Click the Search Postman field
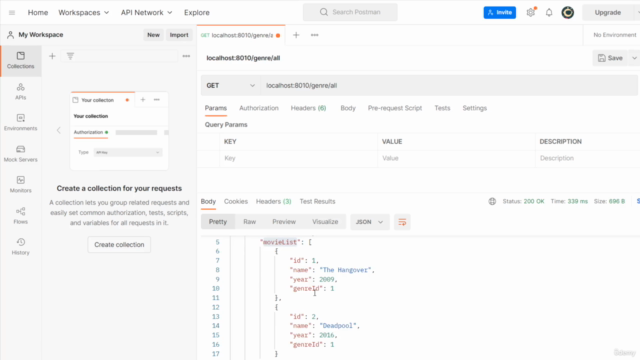Screen dimensions: 640x360 click(350, 12)
